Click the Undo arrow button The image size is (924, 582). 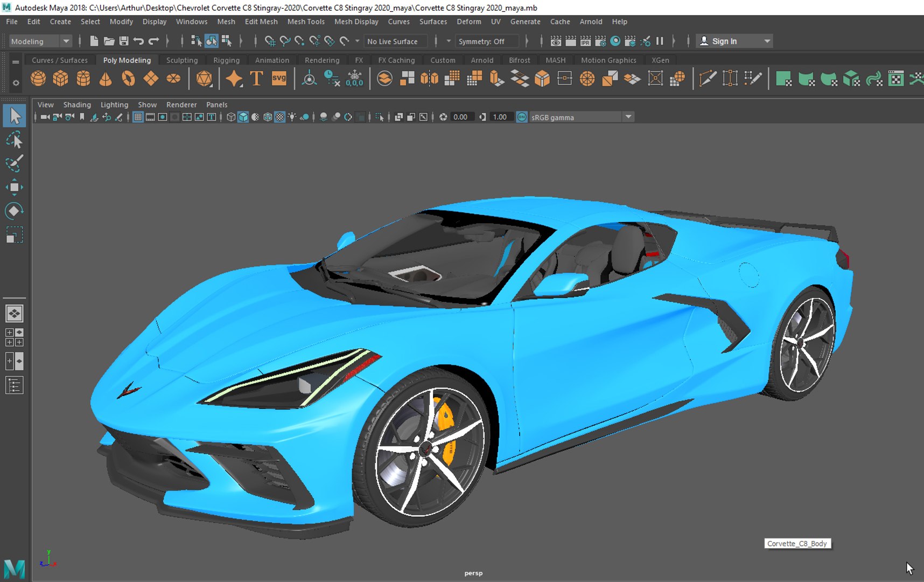(x=138, y=41)
